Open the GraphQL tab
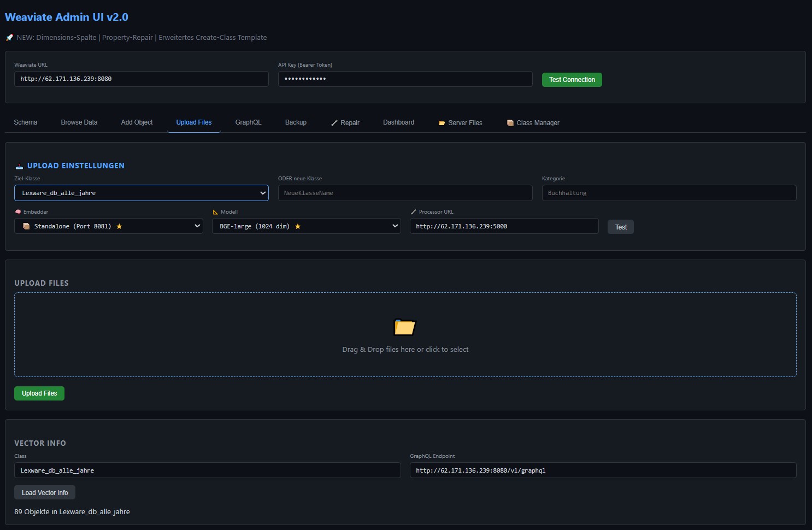 (x=248, y=122)
